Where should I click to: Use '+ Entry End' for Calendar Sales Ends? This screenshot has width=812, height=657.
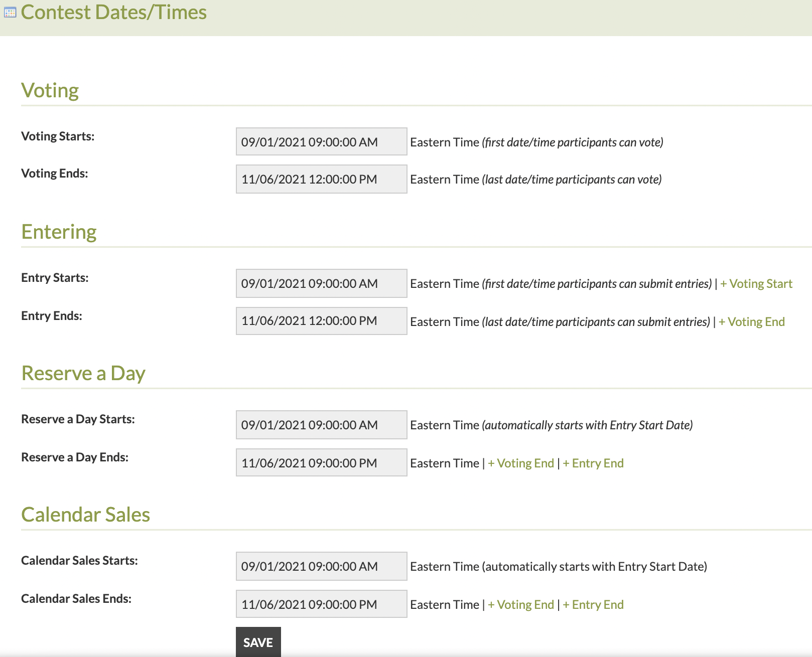coord(593,605)
